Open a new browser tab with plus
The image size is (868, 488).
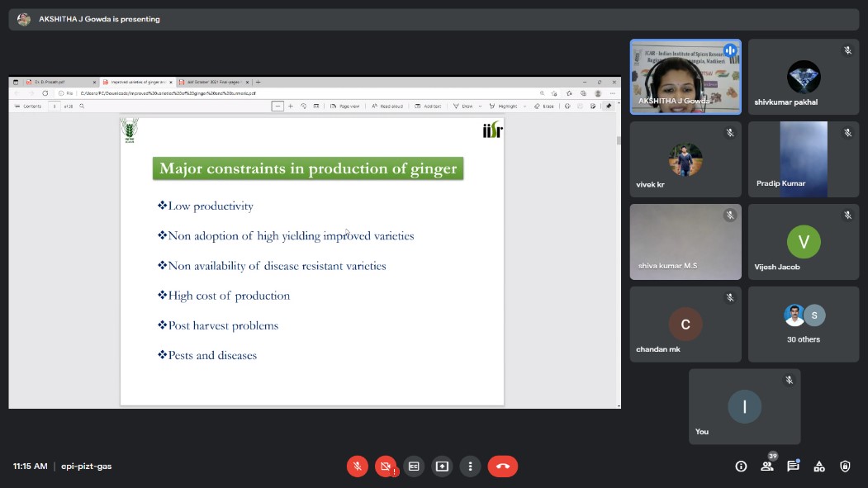pos(258,82)
